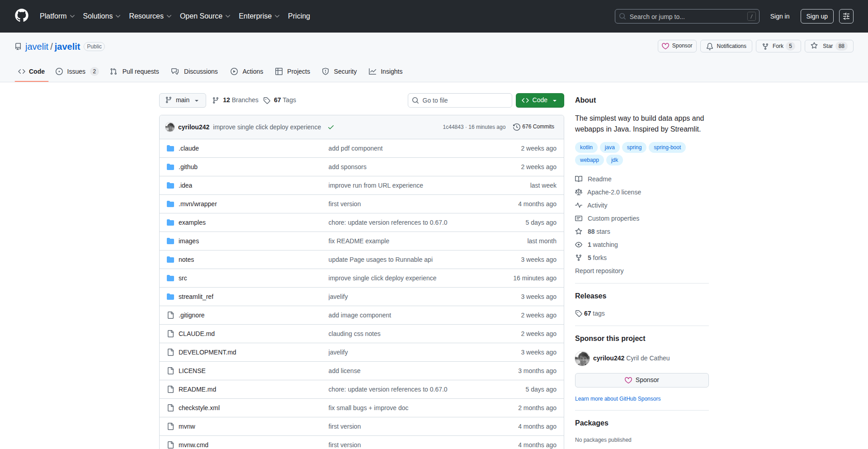Click the commit status green checkmark

click(x=331, y=127)
